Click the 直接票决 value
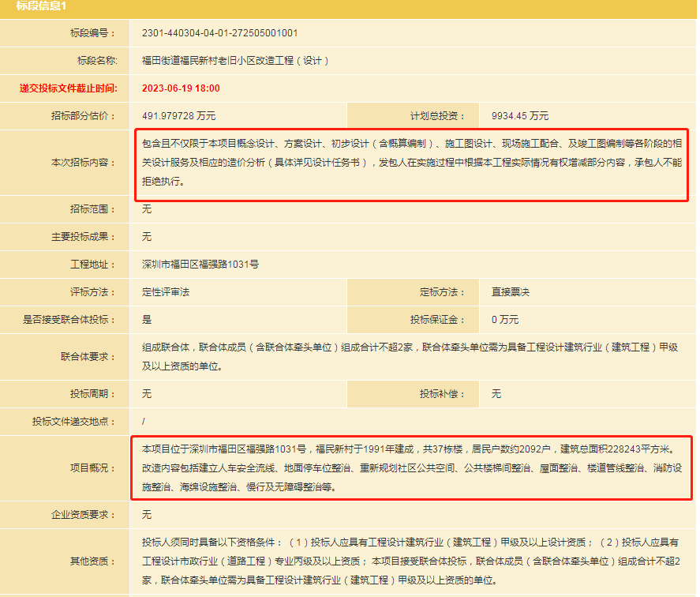The image size is (700, 597). point(511,292)
